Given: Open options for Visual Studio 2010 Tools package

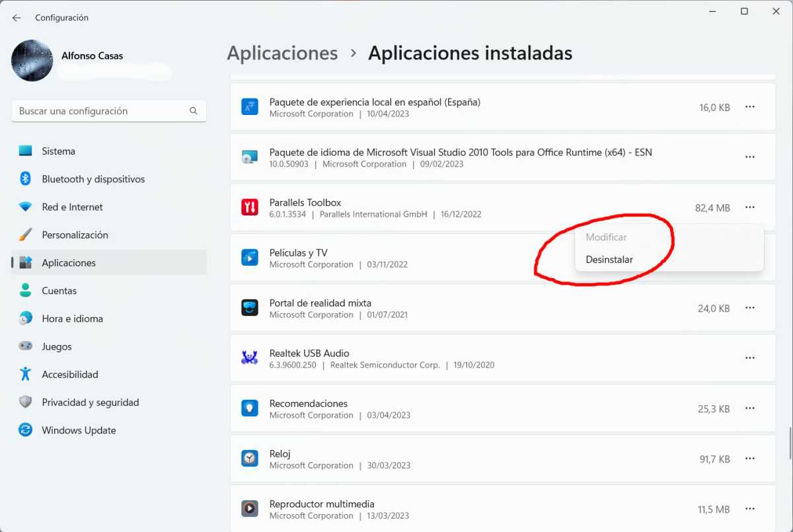Looking at the screenshot, I should pos(750,157).
